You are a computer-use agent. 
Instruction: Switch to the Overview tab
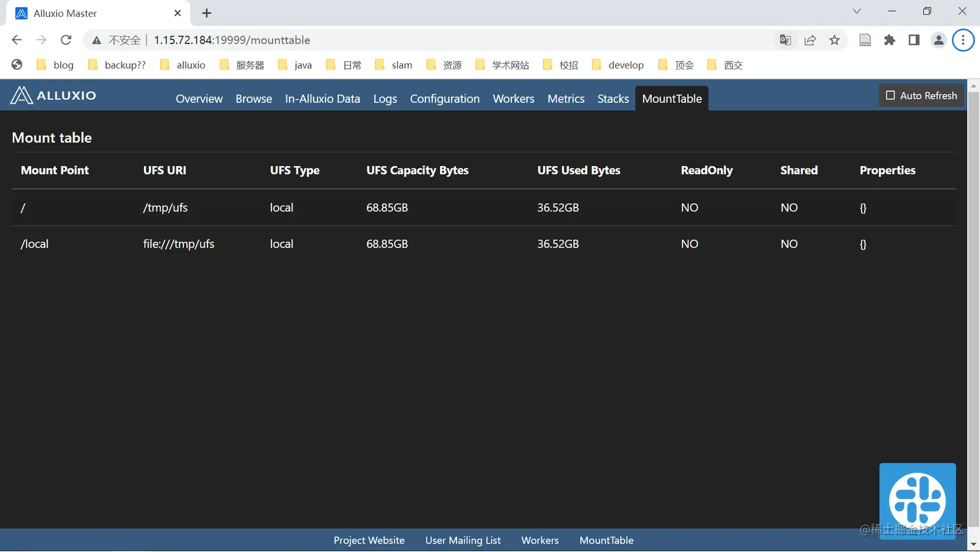199,99
